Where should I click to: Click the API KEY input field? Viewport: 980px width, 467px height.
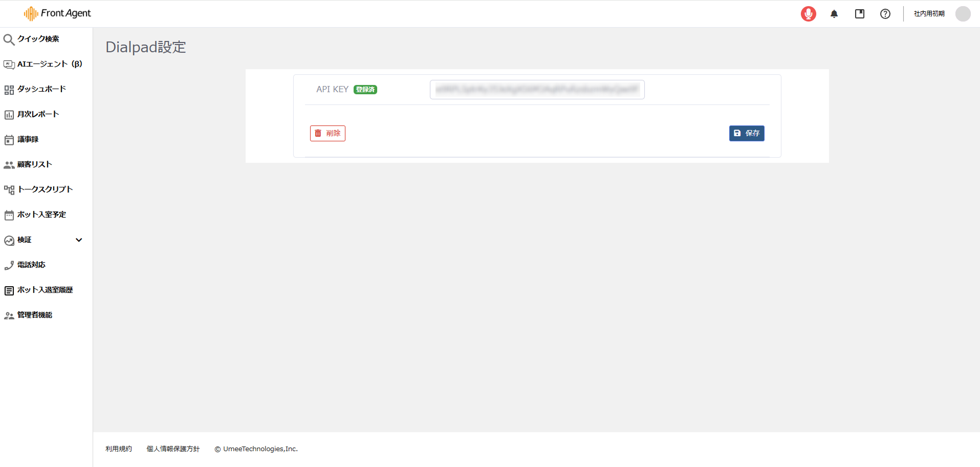(x=537, y=90)
